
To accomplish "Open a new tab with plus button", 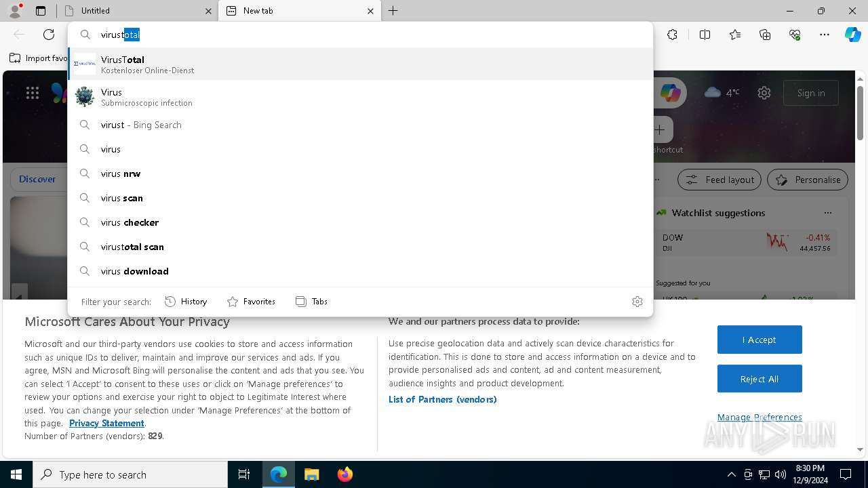I will tap(393, 11).
